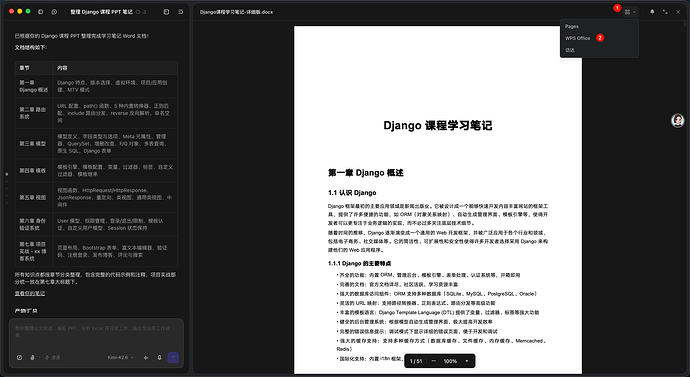Image resolution: width=690 pixels, height=377 pixels.
Task: Click the user avatar on the right edge
Action: [x=678, y=120]
